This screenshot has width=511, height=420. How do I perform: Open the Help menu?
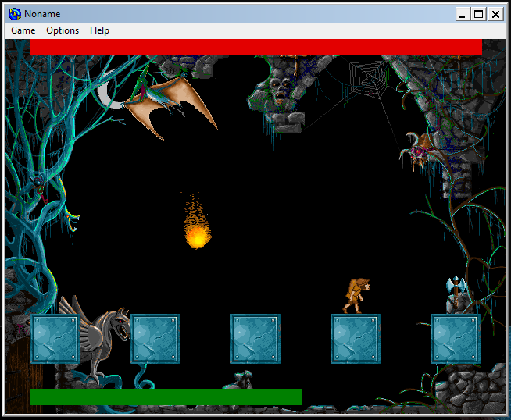click(x=99, y=30)
